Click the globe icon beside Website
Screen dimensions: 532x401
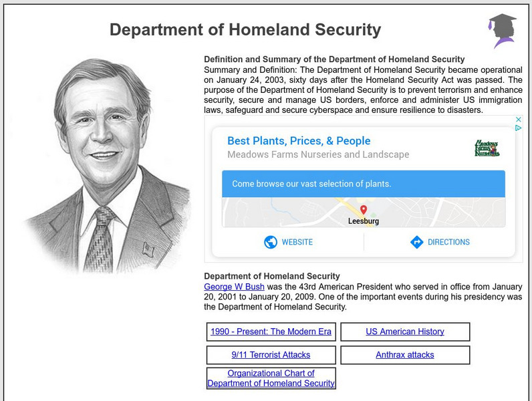[271, 242]
